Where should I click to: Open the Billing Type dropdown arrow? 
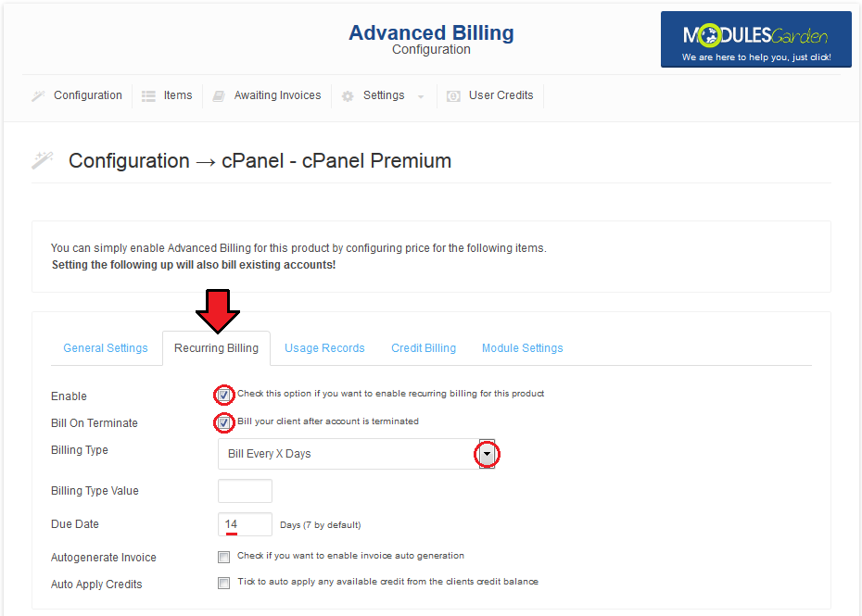tap(487, 454)
